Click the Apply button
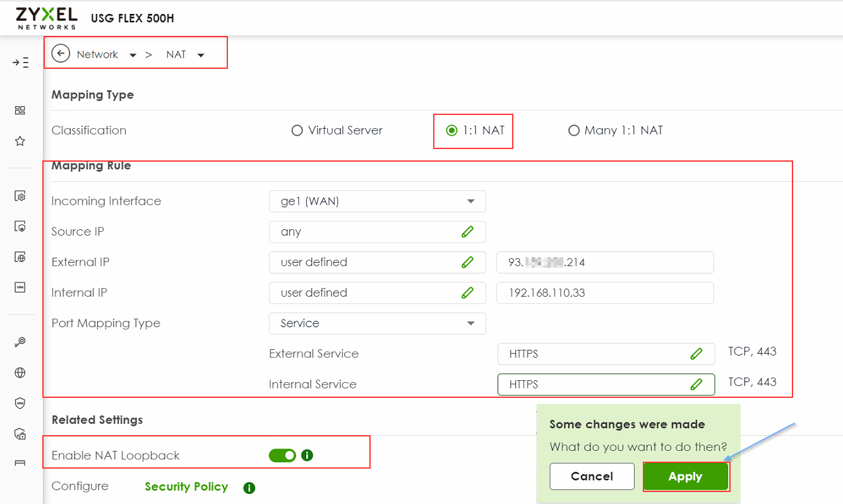The image size is (843, 504). [x=686, y=476]
